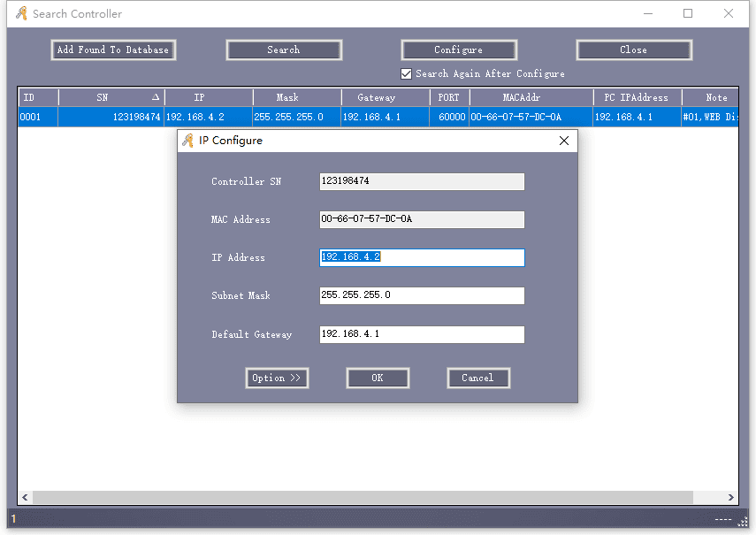Confirm the IP settings with OK

point(378,378)
